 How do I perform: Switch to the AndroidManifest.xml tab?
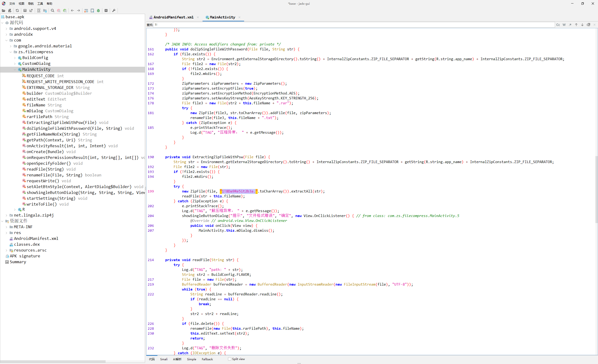[x=173, y=17]
